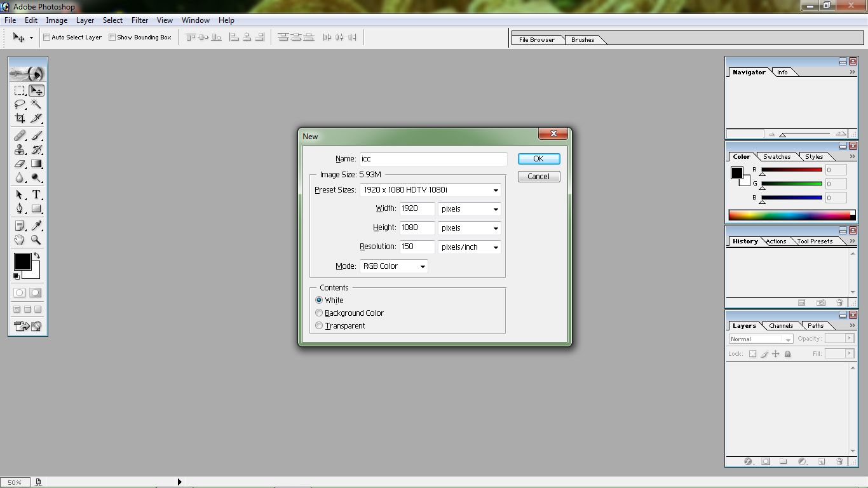Select the Clone Stamp tool

click(19, 150)
